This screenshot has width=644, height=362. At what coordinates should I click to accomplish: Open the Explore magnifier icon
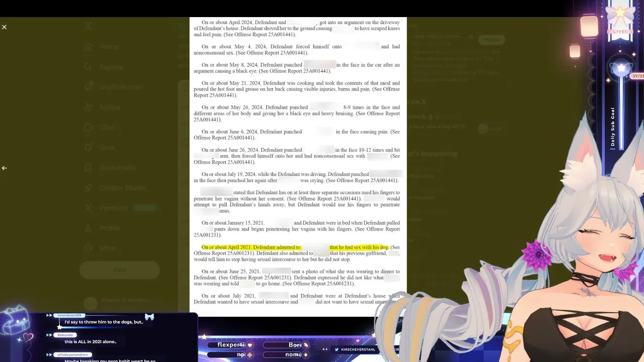88,67
